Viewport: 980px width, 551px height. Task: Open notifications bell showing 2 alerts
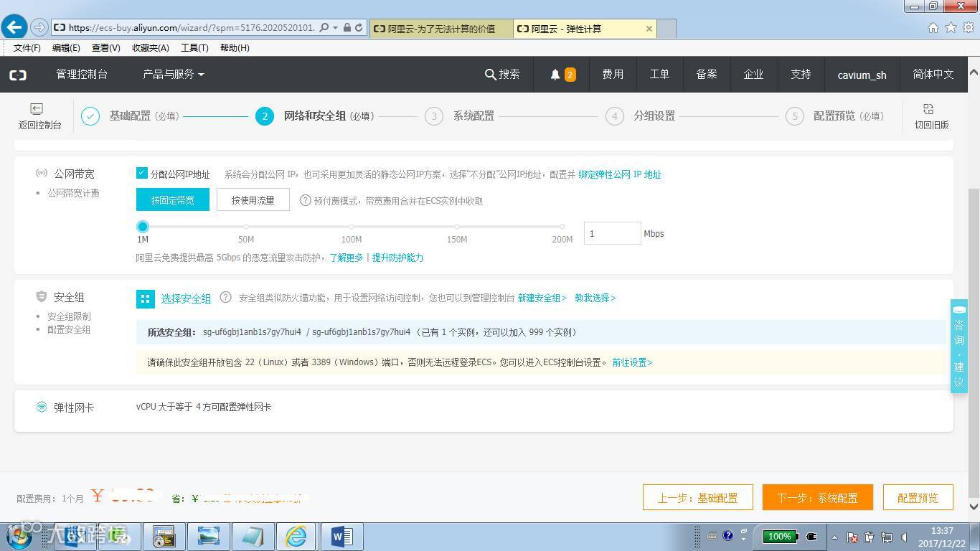(562, 75)
